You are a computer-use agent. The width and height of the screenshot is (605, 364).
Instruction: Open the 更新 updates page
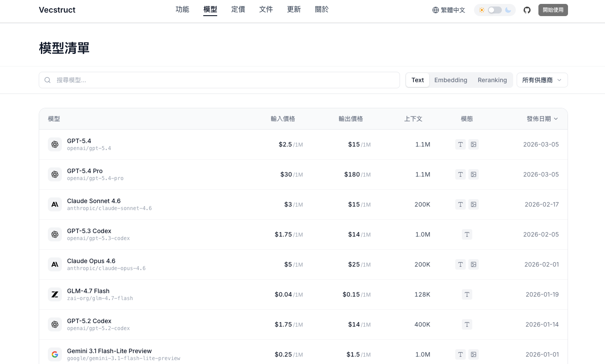pyautogui.click(x=294, y=10)
